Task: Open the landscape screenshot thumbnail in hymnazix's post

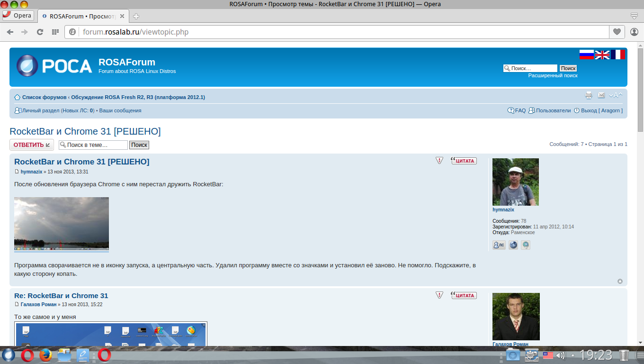Action: click(62, 224)
